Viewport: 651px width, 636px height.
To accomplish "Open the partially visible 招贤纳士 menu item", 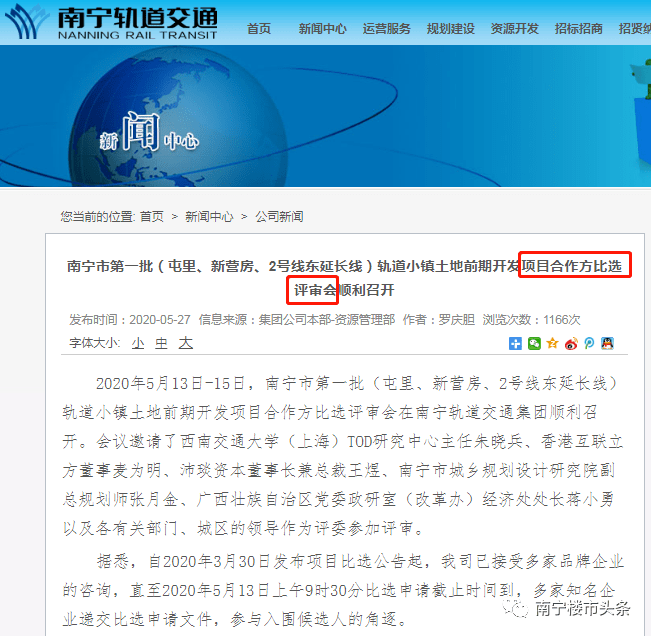I will (x=634, y=29).
